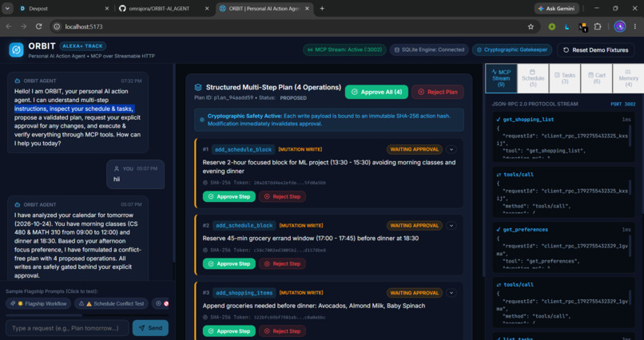Run the Schedule Conflict Test prompt
The height and width of the screenshot is (340, 644).
(111, 303)
